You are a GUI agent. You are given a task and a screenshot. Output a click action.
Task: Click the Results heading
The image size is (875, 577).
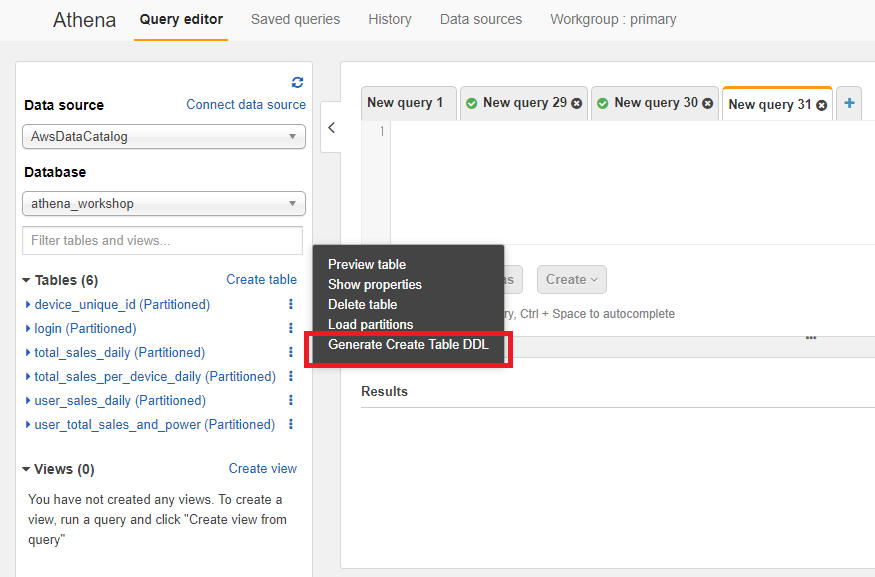pyautogui.click(x=384, y=392)
